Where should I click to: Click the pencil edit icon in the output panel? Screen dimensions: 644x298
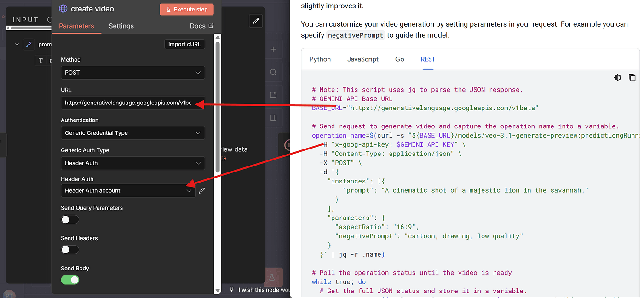coord(256,21)
